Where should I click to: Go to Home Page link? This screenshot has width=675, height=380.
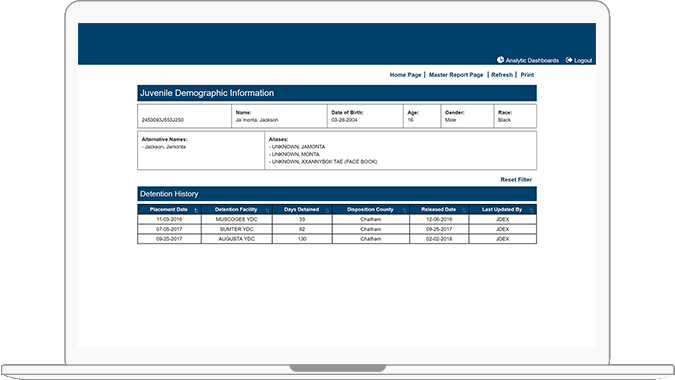coord(406,75)
